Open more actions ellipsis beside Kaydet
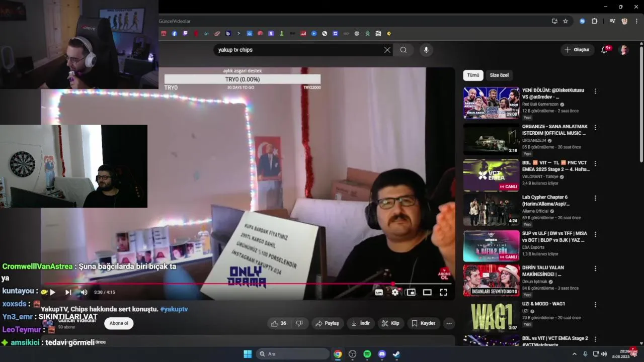Screen dimensions: 644x362 (449, 323)
